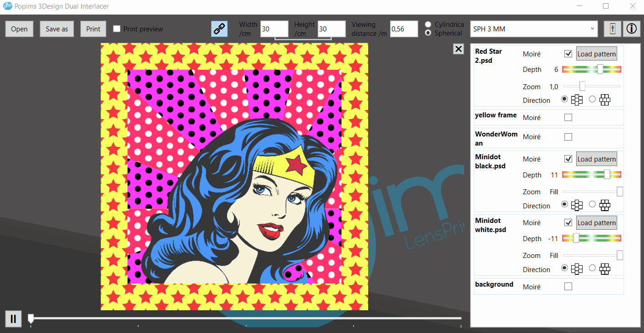Image resolution: width=644 pixels, height=333 pixels.
Task: Close the preview with the X icon
Action: tap(458, 49)
